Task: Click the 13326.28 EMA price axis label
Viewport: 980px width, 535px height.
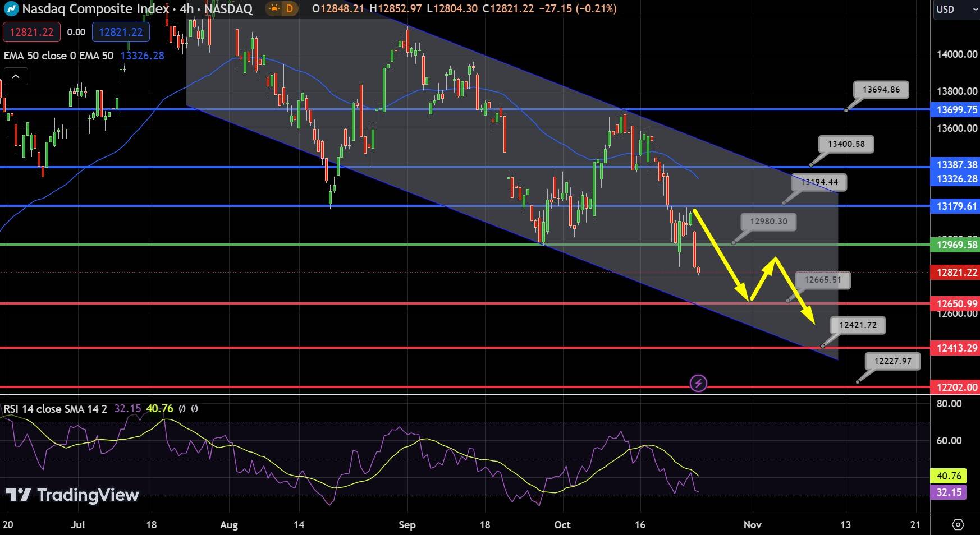Action: pos(955,179)
